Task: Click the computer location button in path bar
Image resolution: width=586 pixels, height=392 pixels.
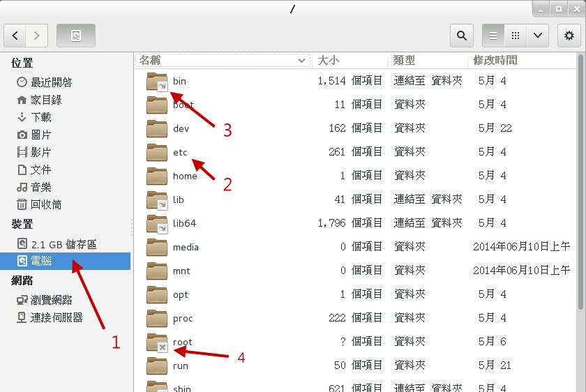Action: coord(76,36)
